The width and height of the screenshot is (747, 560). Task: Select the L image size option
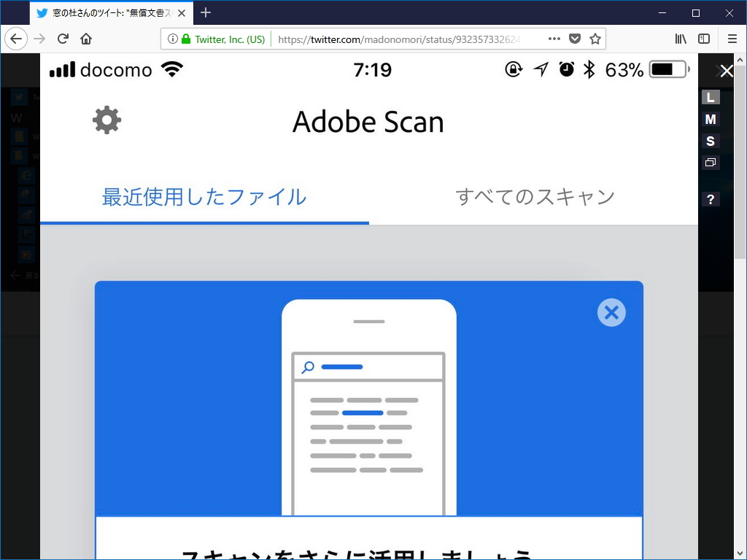pyautogui.click(x=711, y=96)
